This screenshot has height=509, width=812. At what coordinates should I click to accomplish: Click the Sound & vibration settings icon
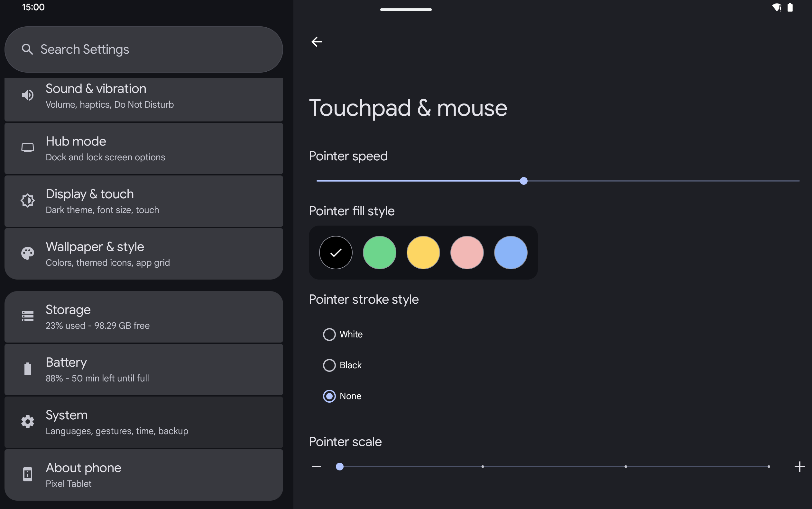coord(27,96)
